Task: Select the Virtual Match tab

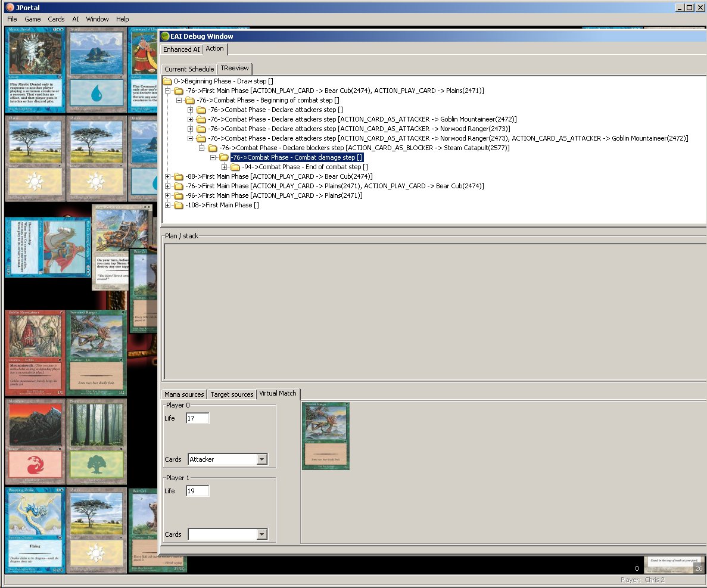Action: click(278, 393)
